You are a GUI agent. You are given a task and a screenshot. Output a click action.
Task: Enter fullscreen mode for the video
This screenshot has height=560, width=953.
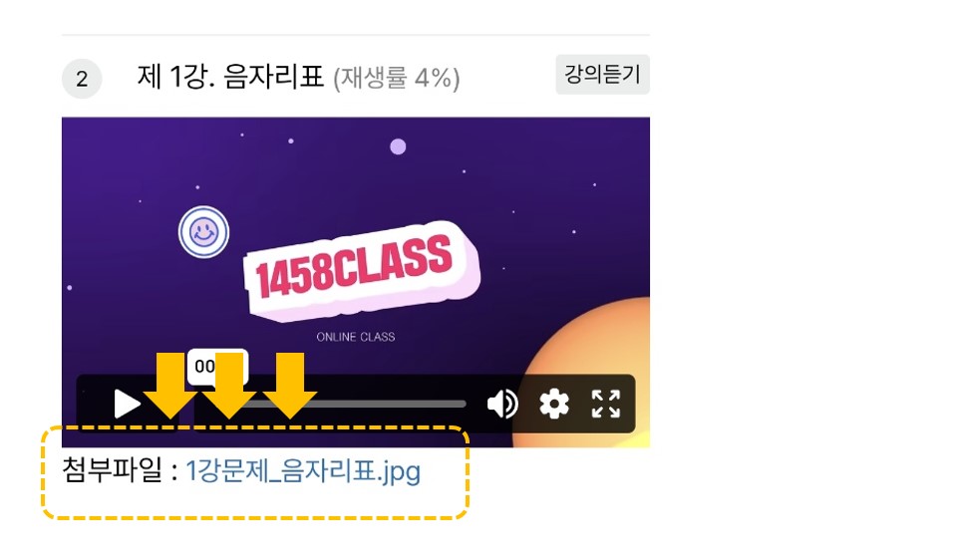pyautogui.click(x=606, y=404)
